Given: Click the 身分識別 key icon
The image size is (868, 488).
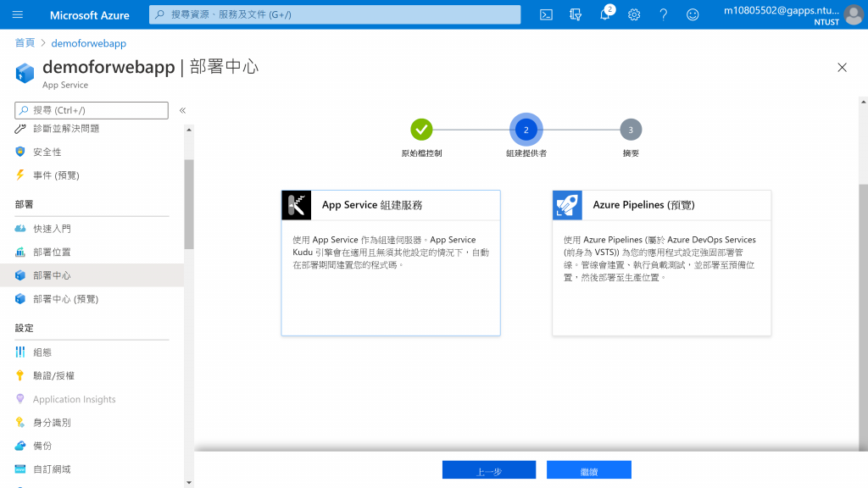Looking at the screenshot, I should 20,422.
